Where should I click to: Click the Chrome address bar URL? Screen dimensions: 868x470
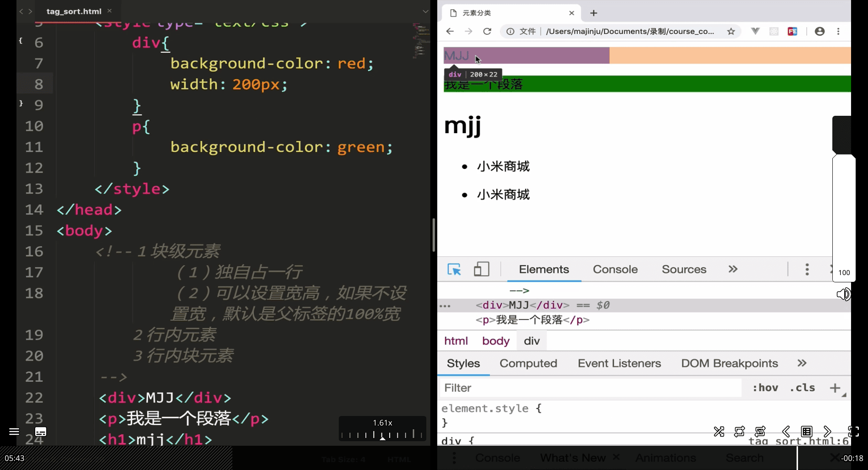tap(630, 31)
